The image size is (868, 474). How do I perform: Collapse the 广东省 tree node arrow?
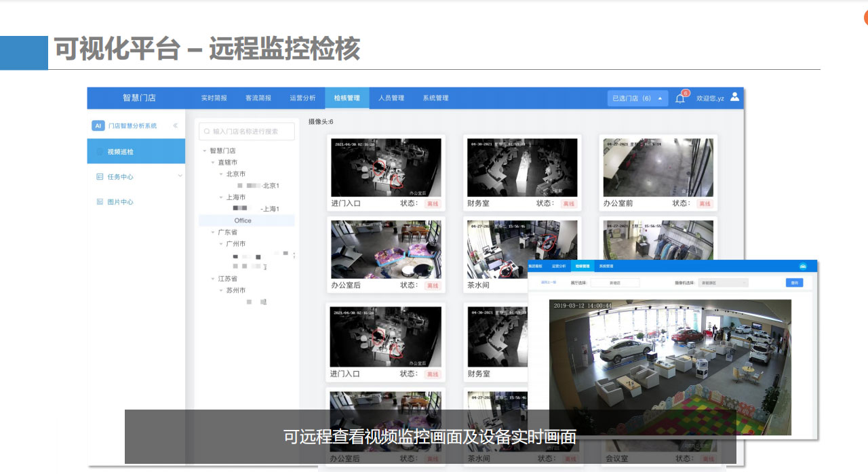(212, 233)
